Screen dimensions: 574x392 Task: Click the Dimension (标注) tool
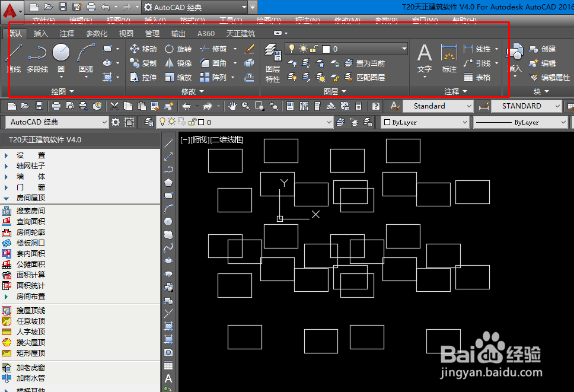[x=449, y=59]
